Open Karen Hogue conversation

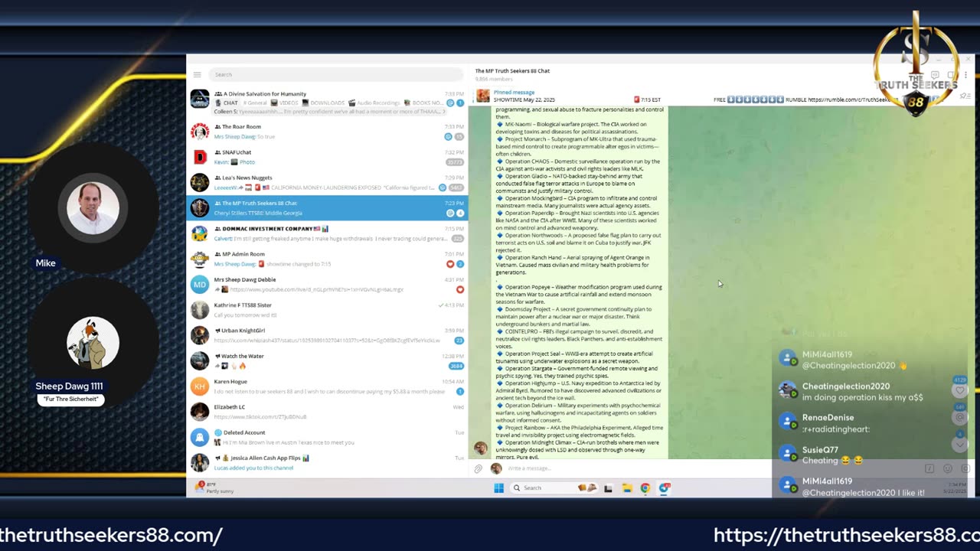pos(328,386)
